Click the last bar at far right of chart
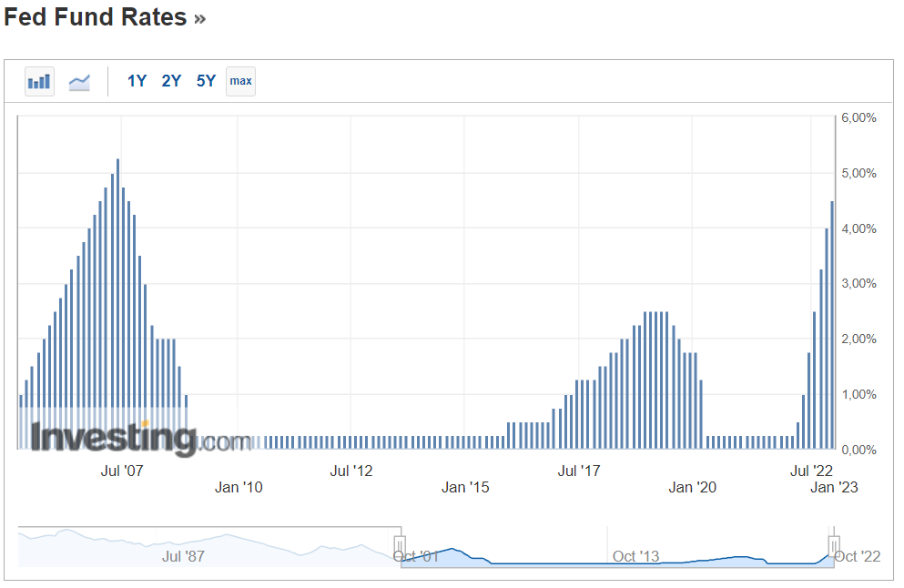The width and height of the screenshot is (904, 588). (831, 328)
